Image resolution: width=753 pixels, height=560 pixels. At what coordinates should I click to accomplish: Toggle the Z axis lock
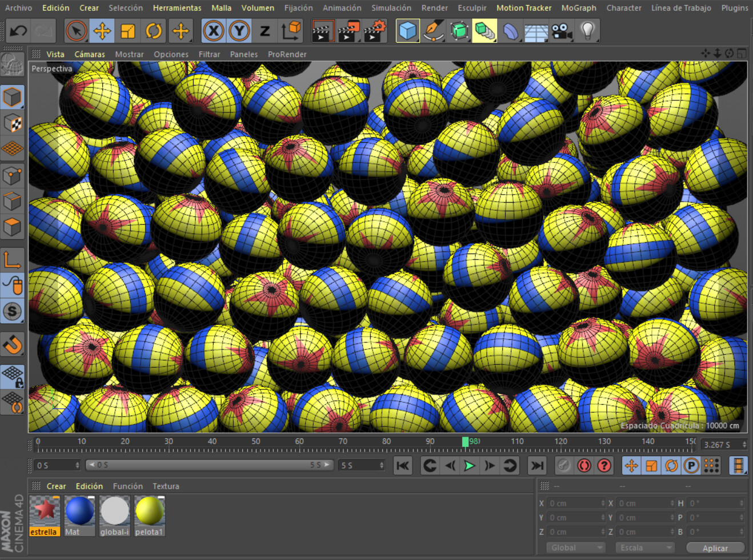point(264,30)
